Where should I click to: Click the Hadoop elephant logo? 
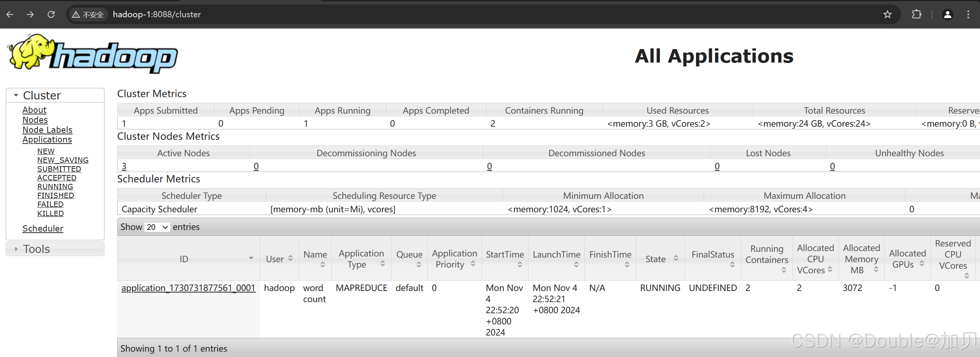(x=93, y=53)
